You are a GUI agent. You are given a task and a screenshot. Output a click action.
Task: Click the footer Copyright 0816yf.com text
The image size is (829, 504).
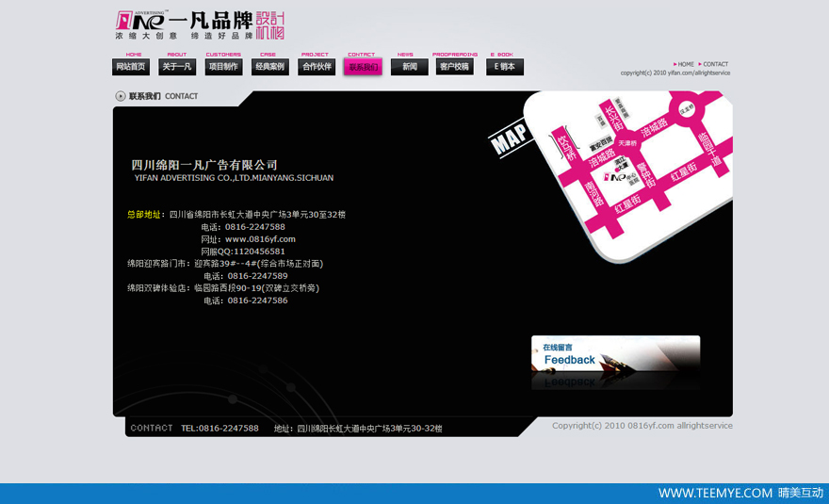(x=642, y=426)
